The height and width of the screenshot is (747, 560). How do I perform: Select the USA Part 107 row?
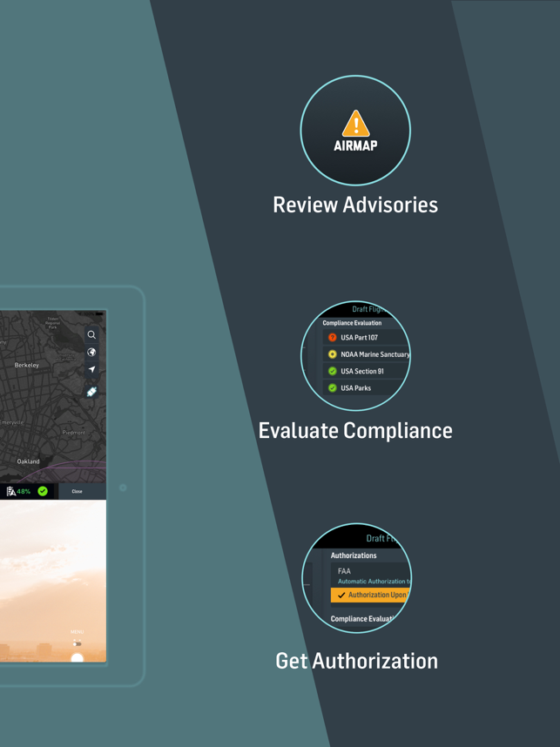pyautogui.click(x=366, y=337)
